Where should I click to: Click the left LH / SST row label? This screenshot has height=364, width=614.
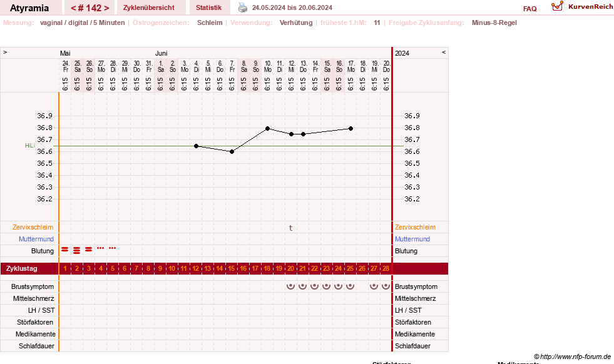click(x=41, y=310)
